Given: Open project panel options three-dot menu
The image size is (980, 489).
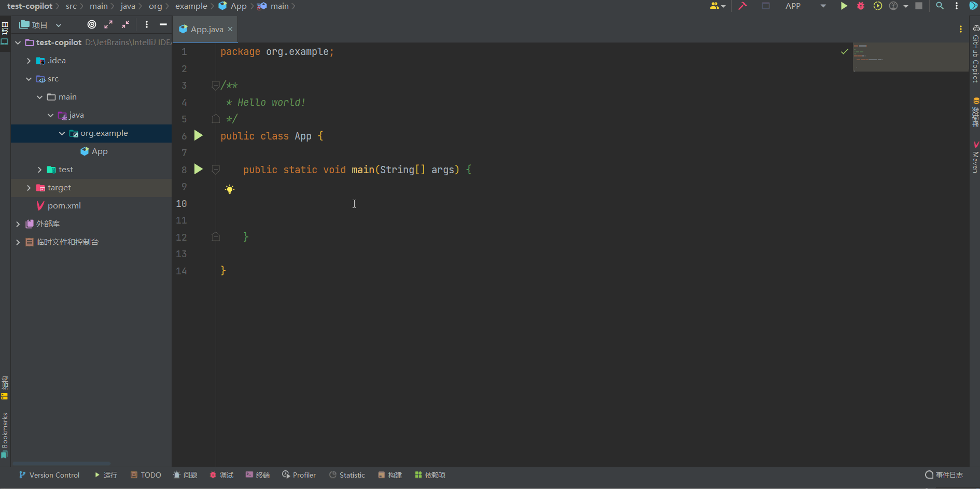Looking at the screenshot, I should [x=147, y=24].
